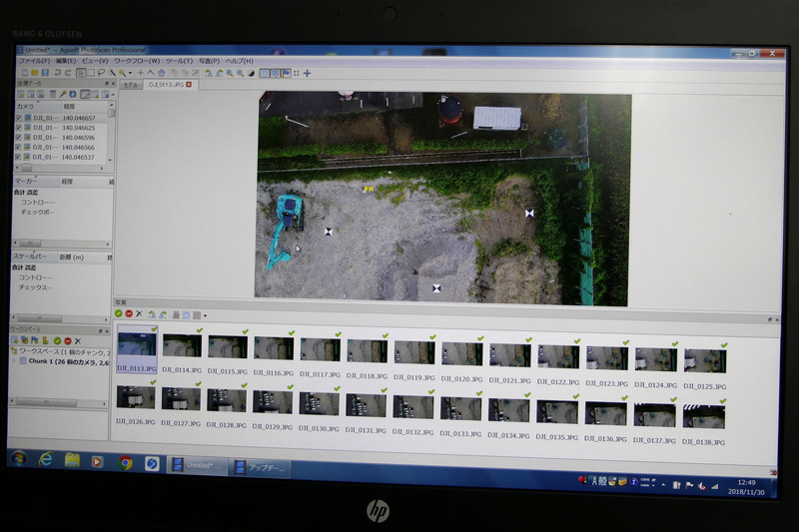The height and width of the screenshot is (532, 799).
Task: Click the add chunk icon in Workspace pane
Action: click(x=17, y=340)
